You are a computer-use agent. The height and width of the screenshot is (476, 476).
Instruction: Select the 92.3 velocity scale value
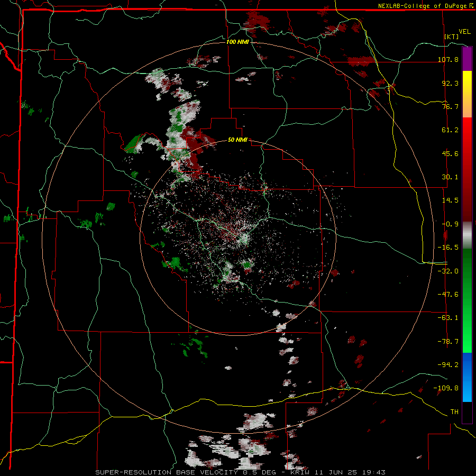(x=450, y=83)
